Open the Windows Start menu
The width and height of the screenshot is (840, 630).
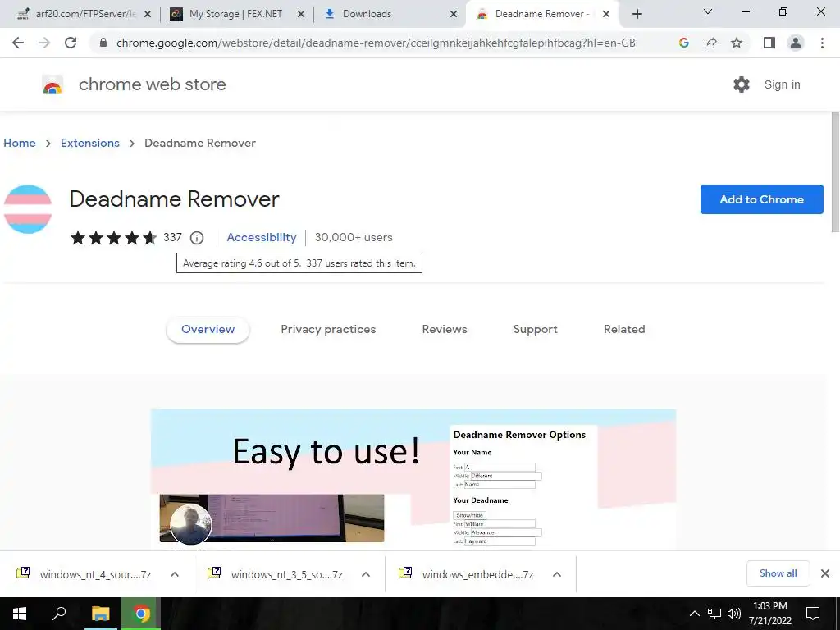pos(20,614)
